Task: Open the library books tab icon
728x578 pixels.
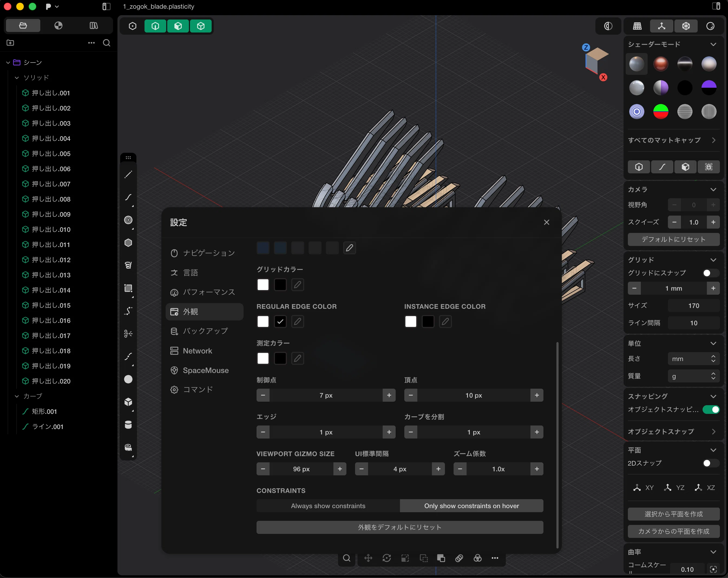Action: point(94,25)
